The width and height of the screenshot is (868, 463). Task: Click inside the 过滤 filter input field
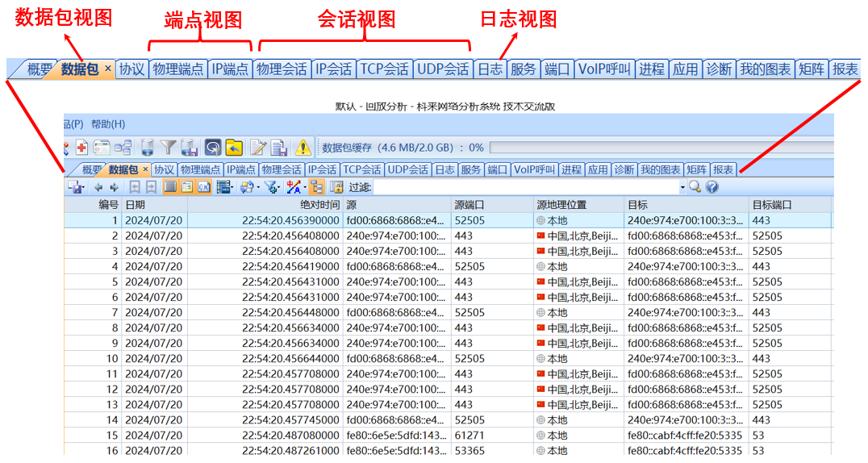[x=526, y=187]
